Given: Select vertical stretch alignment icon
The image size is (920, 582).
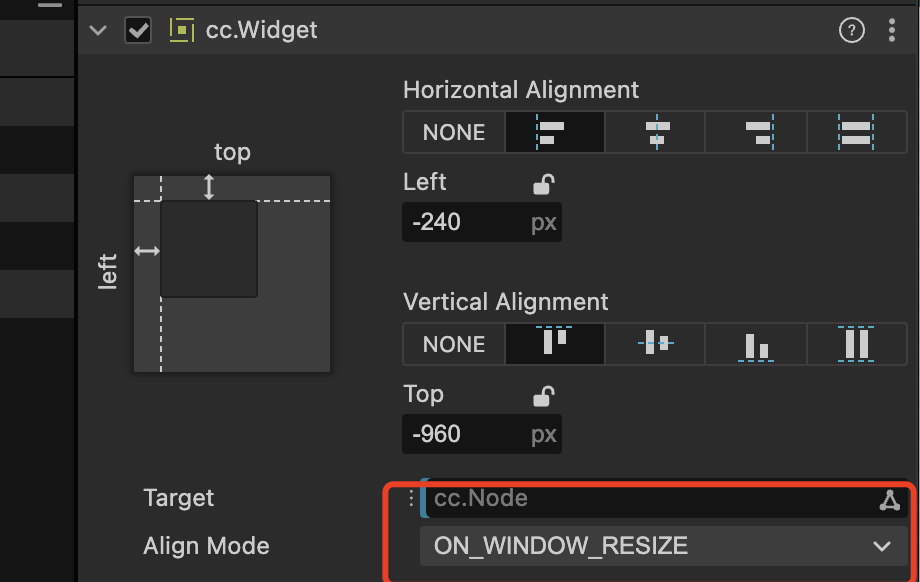Looking at the screenshot, I should [856, 344].
